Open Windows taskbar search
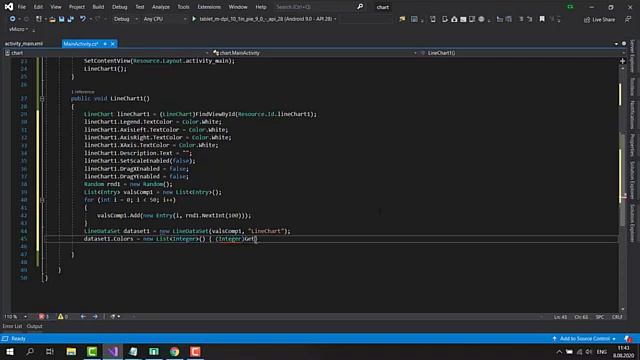Image resolution: width=640 pixels, height=360 pixels. 30,351
